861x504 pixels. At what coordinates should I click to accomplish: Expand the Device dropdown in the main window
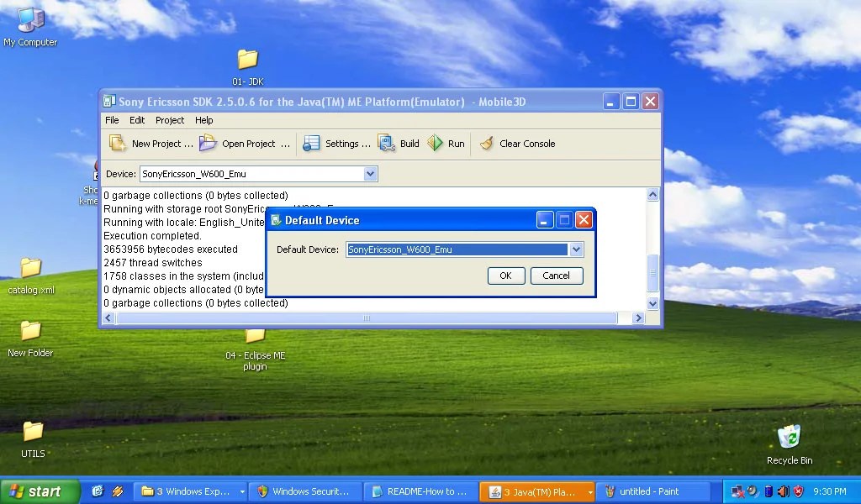pyautogui.click(x=370, y=174)
